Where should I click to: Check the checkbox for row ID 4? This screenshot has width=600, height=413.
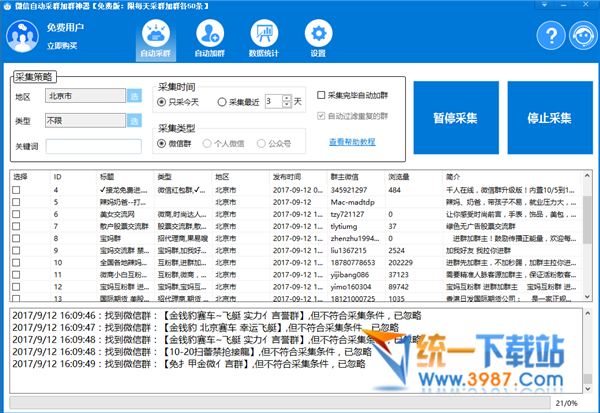tap(16, 190)
